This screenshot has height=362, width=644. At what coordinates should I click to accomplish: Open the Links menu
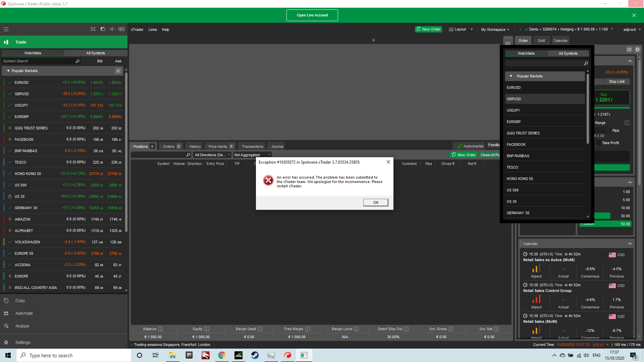(153, 29)
